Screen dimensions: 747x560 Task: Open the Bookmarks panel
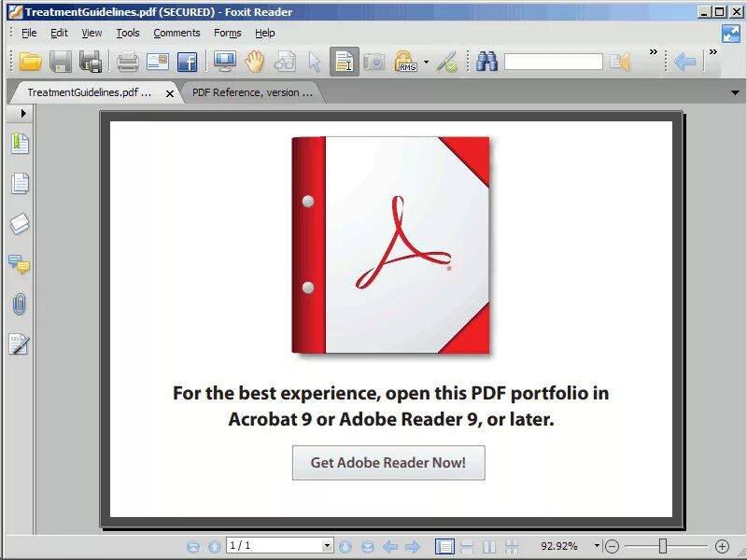point(20,144)
